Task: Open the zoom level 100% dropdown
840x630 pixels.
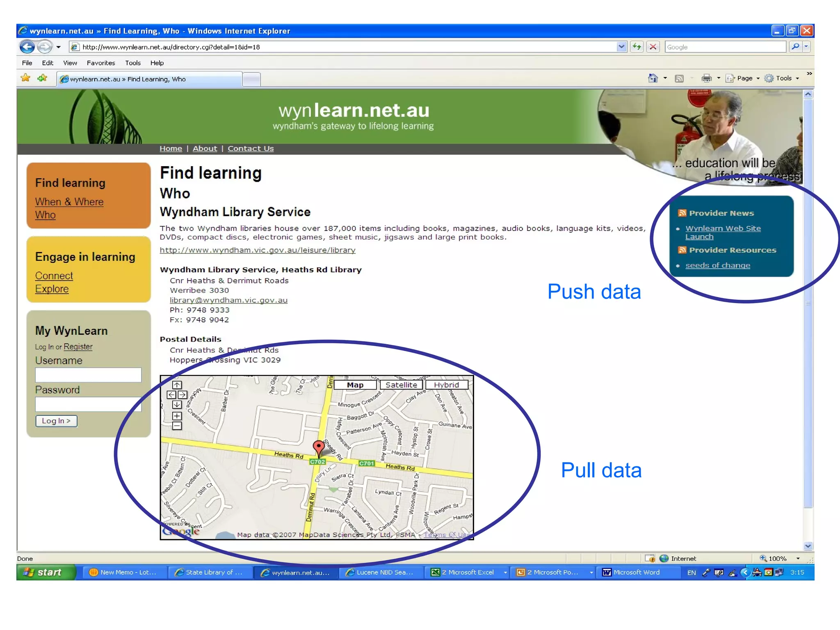Action: pyautogui.click(x=798, y=558)
